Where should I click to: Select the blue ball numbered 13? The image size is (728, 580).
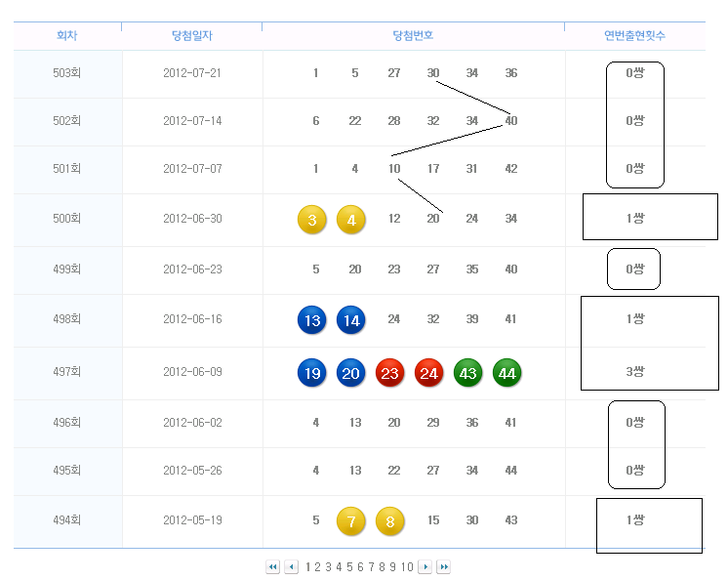coord(312,320)
